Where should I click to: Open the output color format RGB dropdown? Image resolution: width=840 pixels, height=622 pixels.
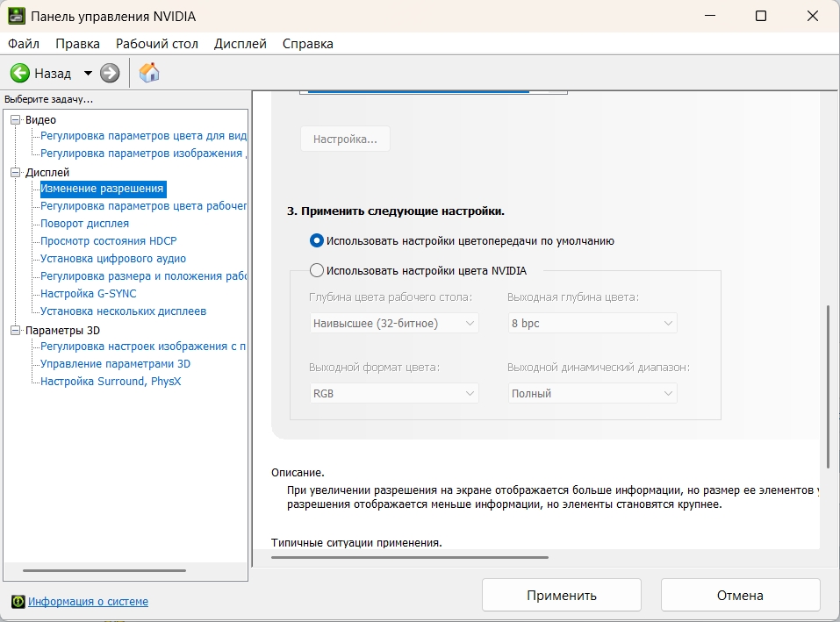[394, 393]
